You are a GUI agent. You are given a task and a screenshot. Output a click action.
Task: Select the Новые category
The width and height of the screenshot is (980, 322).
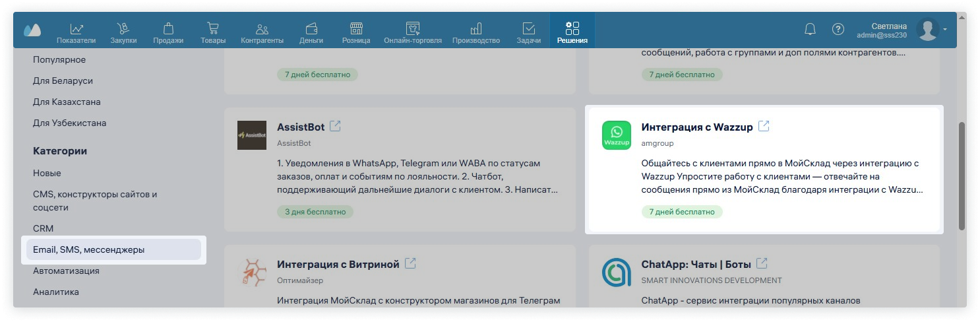(47, 174)
